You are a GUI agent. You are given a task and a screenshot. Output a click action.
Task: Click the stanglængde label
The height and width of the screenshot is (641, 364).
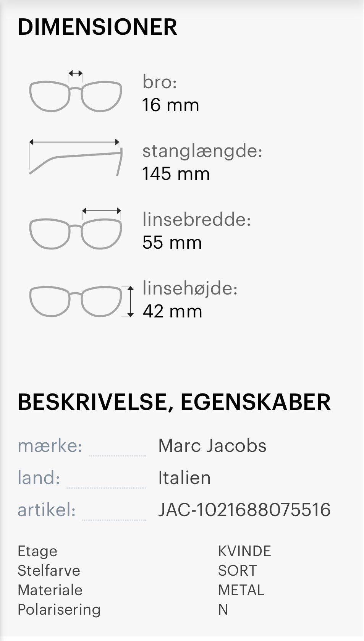202,151
